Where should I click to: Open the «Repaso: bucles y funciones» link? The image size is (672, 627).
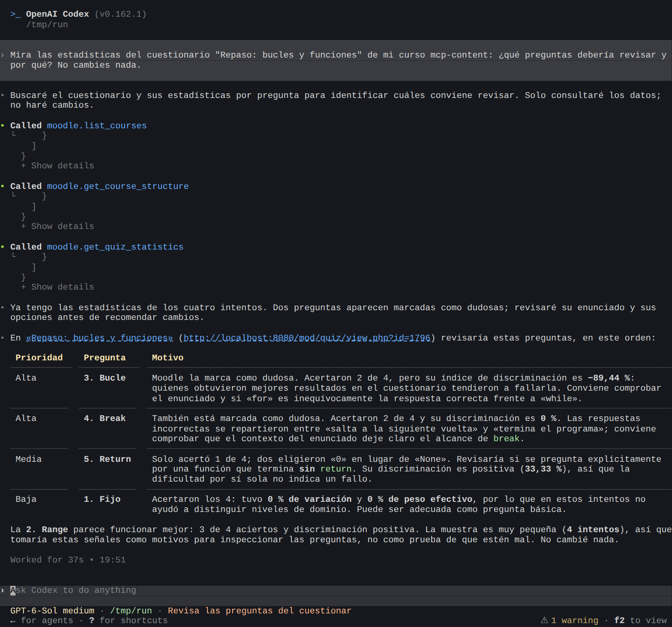coord(100,338)
